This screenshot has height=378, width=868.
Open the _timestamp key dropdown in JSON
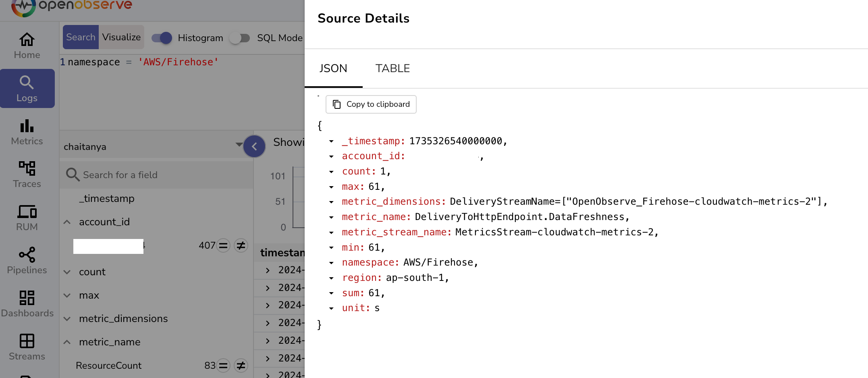[x=331, y=141]
